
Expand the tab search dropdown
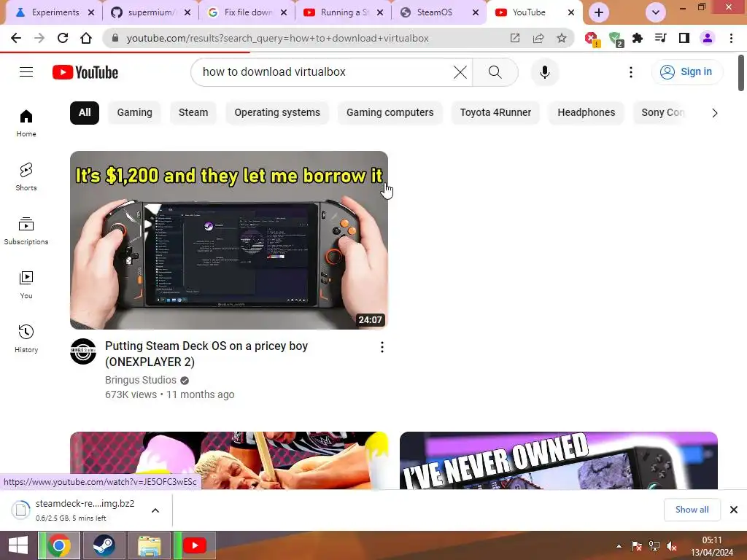656,12
